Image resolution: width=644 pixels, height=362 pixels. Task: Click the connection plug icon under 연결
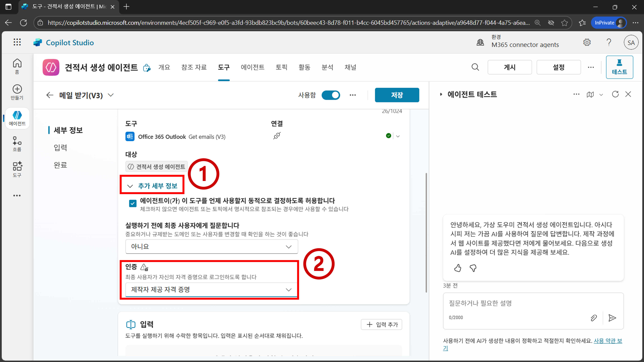[x=277, y=136]
